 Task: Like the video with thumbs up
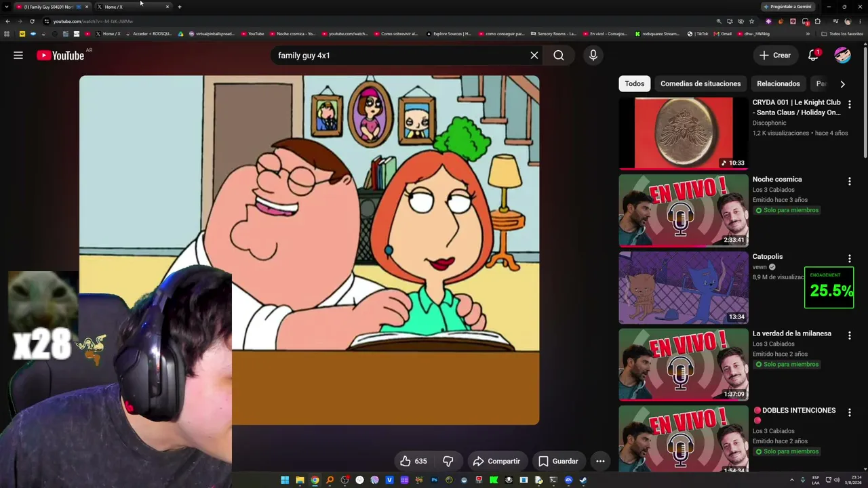point(413,462)
